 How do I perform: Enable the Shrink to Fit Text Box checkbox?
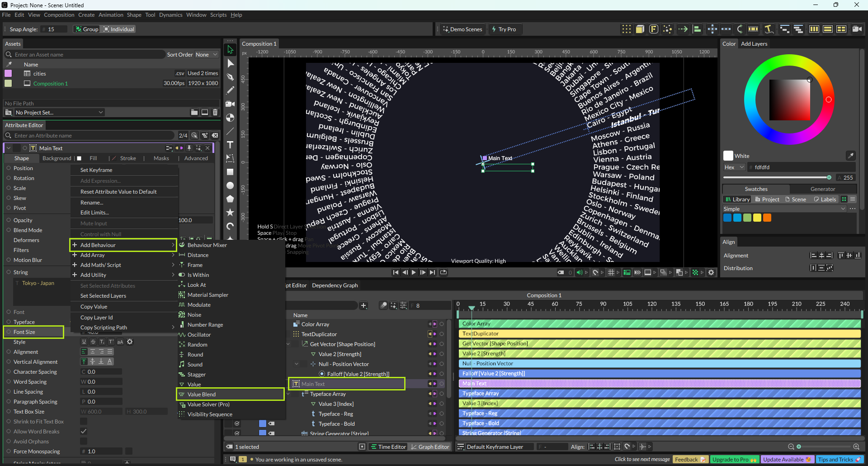coord(84,422)
